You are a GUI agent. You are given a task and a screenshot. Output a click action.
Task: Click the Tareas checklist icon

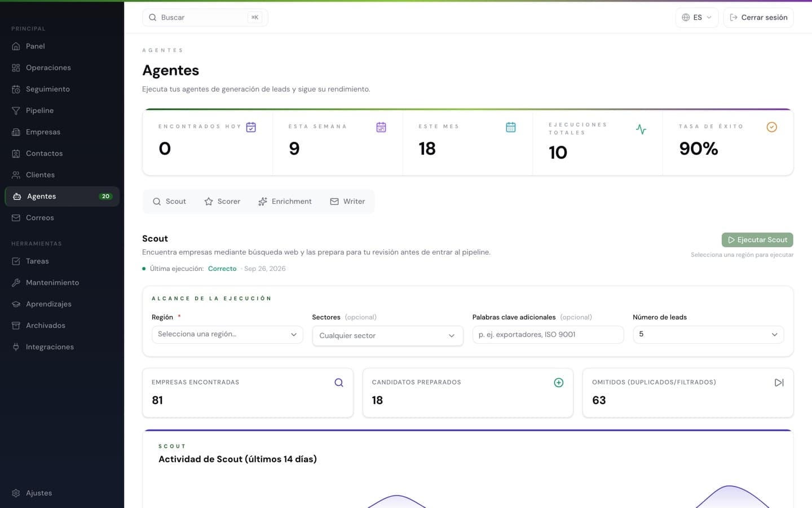point(16,261)
